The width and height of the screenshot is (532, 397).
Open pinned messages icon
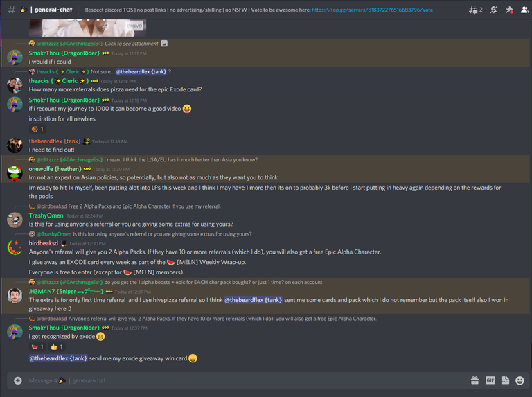[x=509, y=10]
